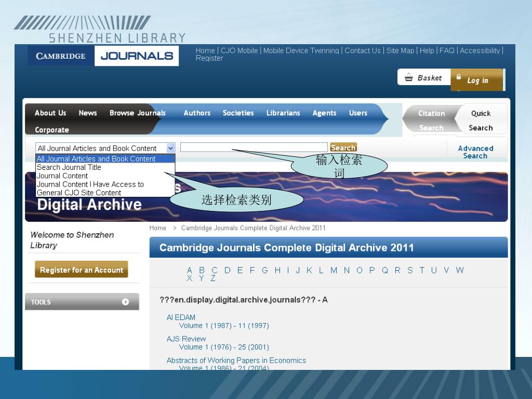Jump to journals starting with letter S
Image resolution: width=532 pixels, height=399 pixels.
tap(410, 270)
